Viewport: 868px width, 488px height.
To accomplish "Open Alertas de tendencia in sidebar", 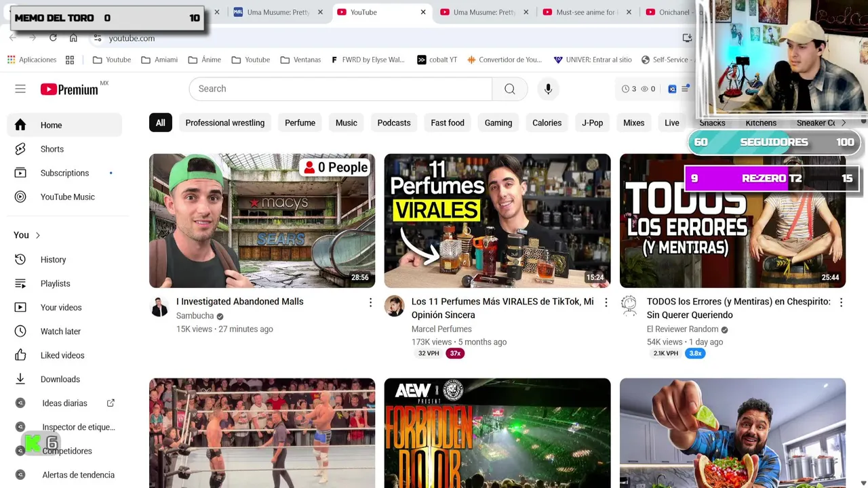I will coord(64,475).
